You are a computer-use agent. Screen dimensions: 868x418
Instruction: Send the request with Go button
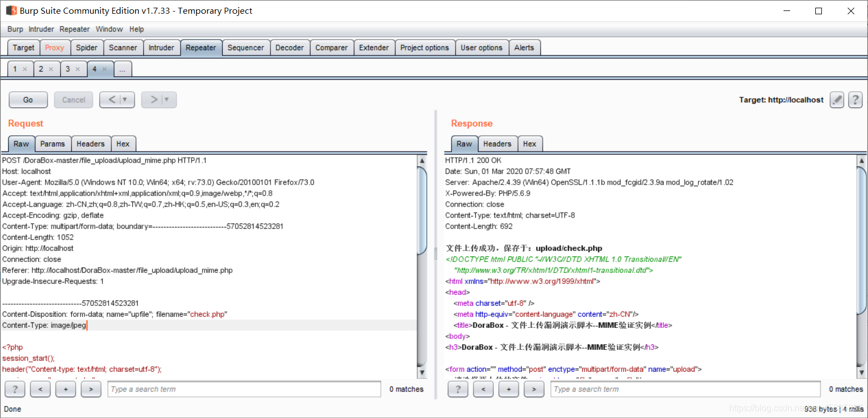click(x=28, y=99)
